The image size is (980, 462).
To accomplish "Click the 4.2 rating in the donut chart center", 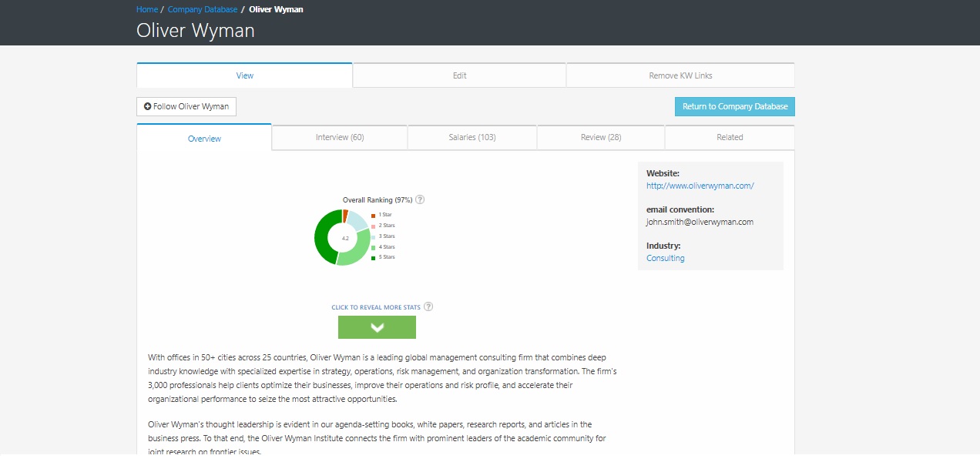I will 344,239.
